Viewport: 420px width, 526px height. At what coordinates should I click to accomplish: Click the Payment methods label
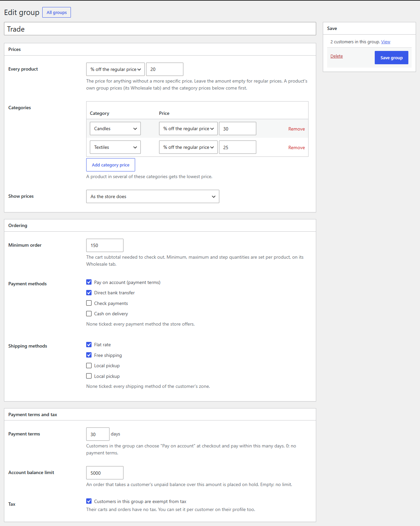[28, 284]
